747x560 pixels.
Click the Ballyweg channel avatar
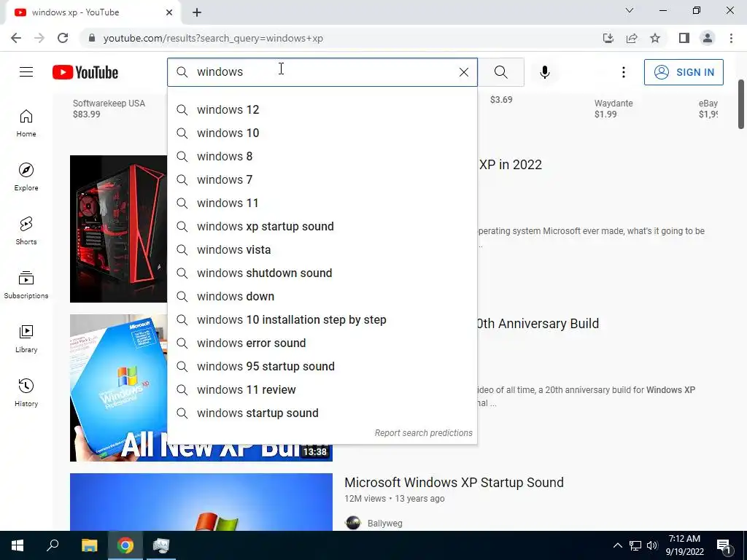[x=353, y=523]
